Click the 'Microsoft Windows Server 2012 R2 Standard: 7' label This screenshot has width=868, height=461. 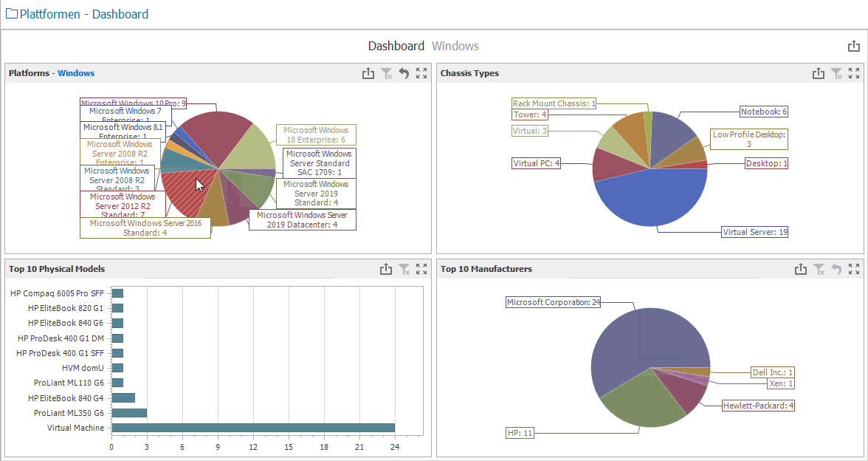point(123,204)
